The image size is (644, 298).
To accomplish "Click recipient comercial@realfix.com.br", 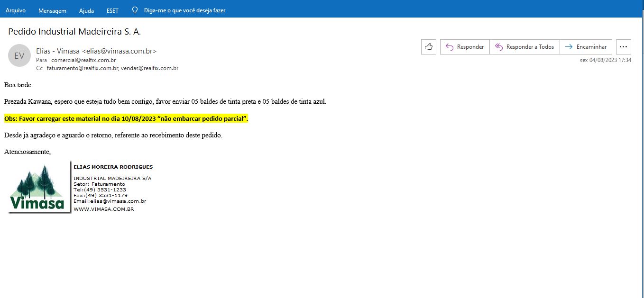I will click(x=83, y=60).
